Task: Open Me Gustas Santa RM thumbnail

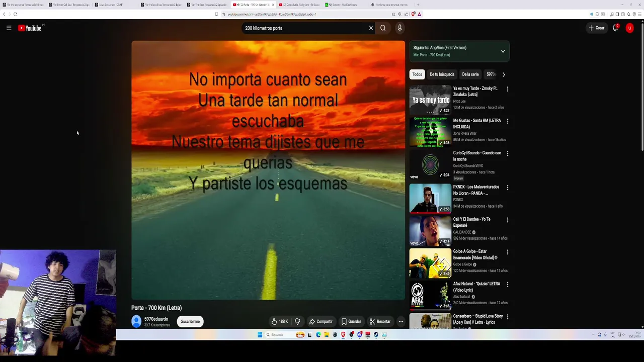Action: coord(430,132)
